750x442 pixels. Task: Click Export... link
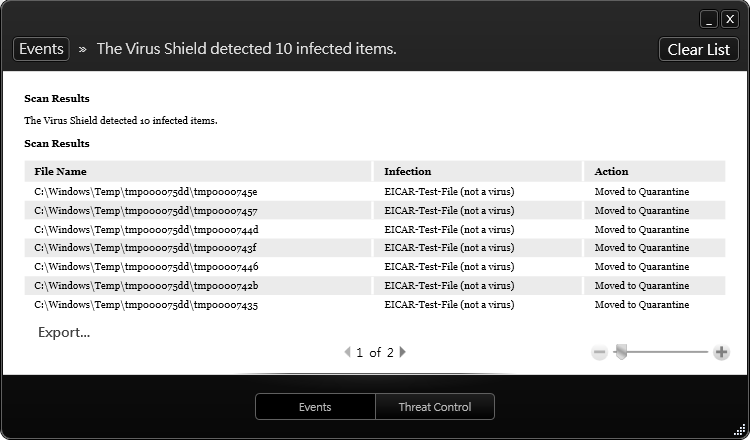pos(64,332)
